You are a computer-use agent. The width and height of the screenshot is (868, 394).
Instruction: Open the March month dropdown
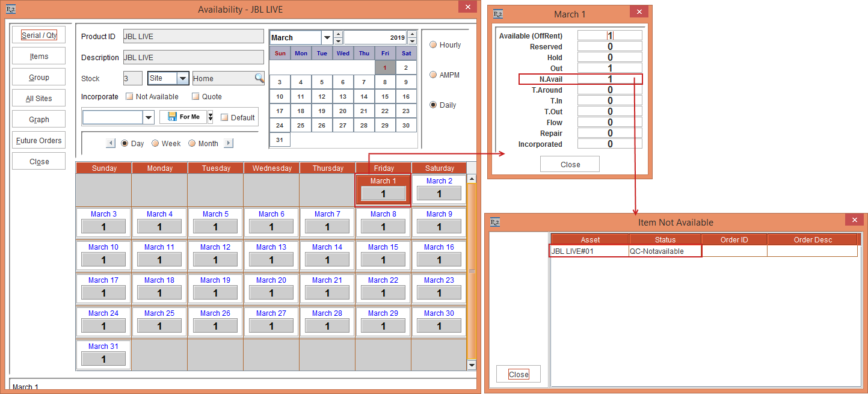point(327,38)
